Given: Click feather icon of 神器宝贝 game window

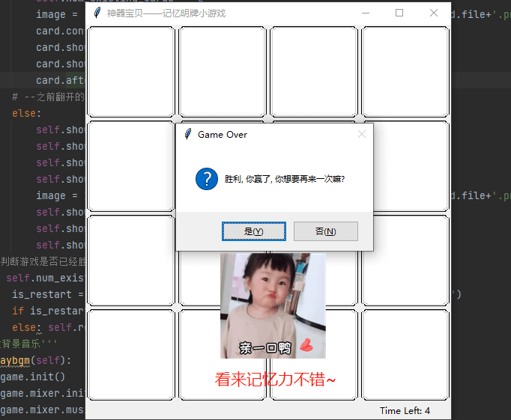Looking at the screenshot, I should (x=97, y=13).
